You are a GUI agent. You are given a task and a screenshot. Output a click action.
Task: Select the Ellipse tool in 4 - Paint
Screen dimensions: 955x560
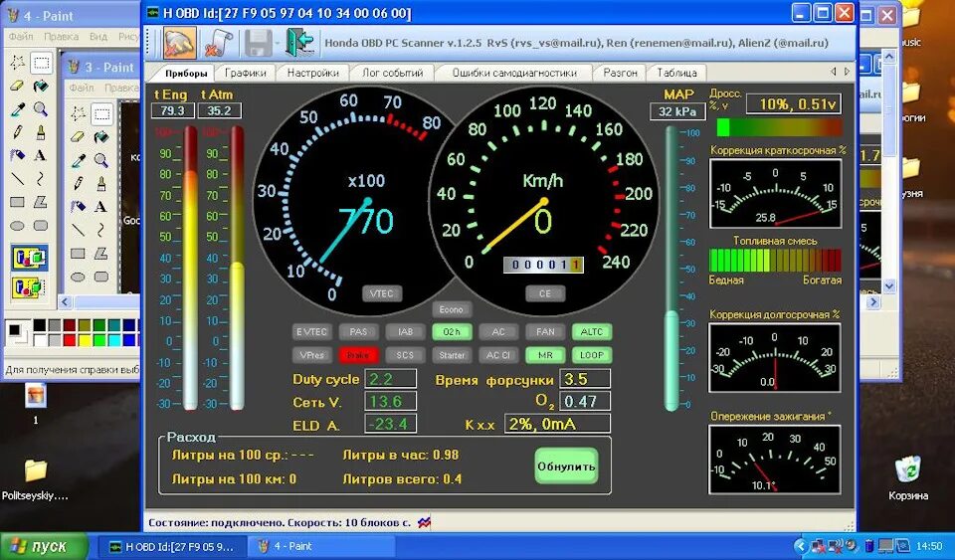pyautogui.click(x=17, y=225)
